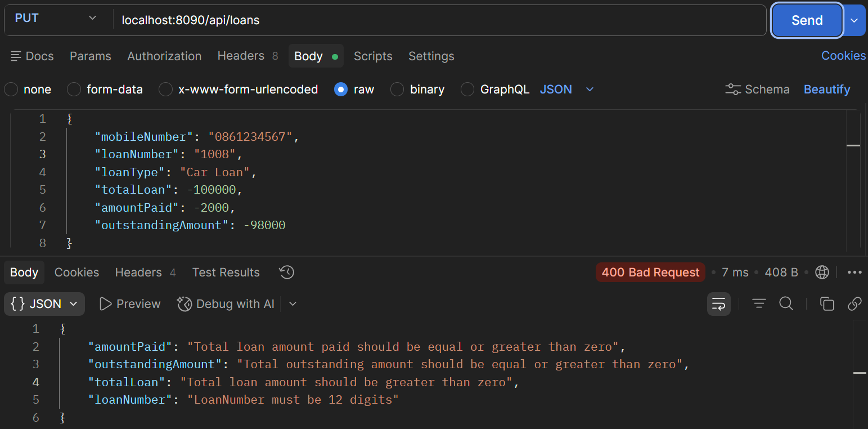The image size is (868, 429).
Task: Click the -100000 totalLoan value
Action: 212,190
